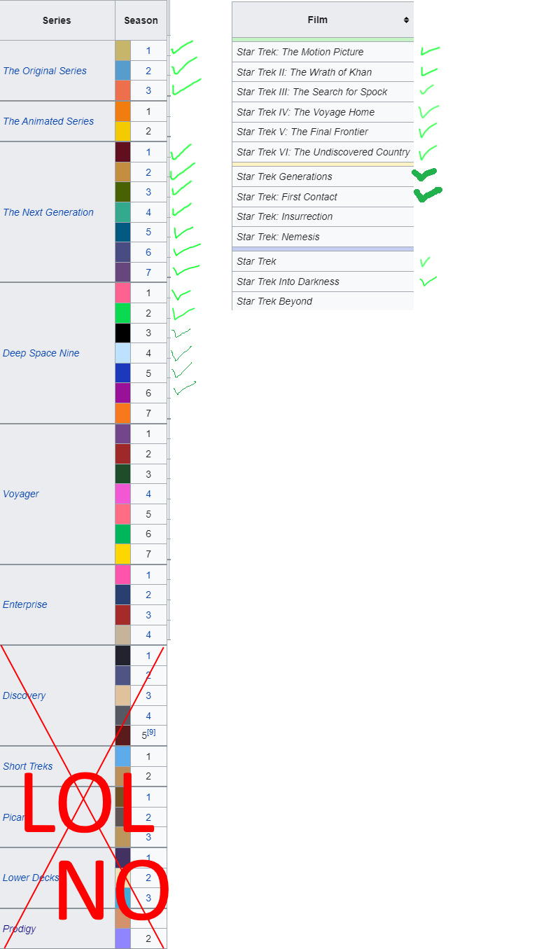Screen dimensions: 560x949
Task: Open season 1 of The Original Series
Action: (148, 50)
